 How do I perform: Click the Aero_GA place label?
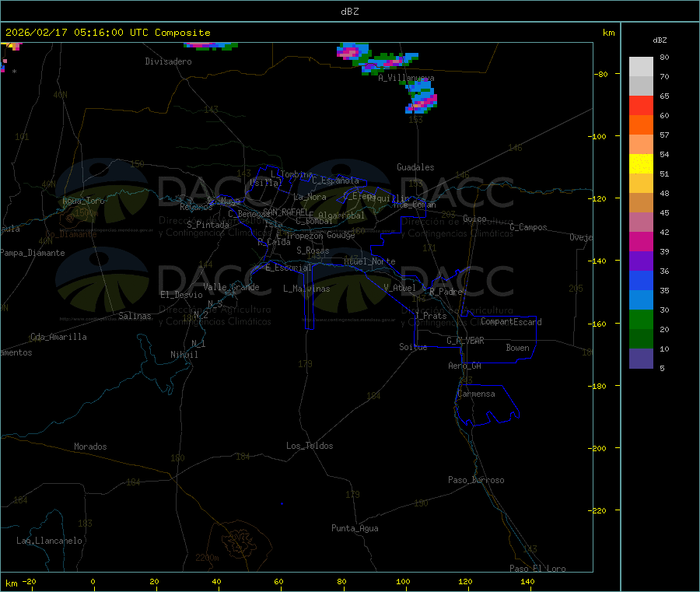click(464, 366)
